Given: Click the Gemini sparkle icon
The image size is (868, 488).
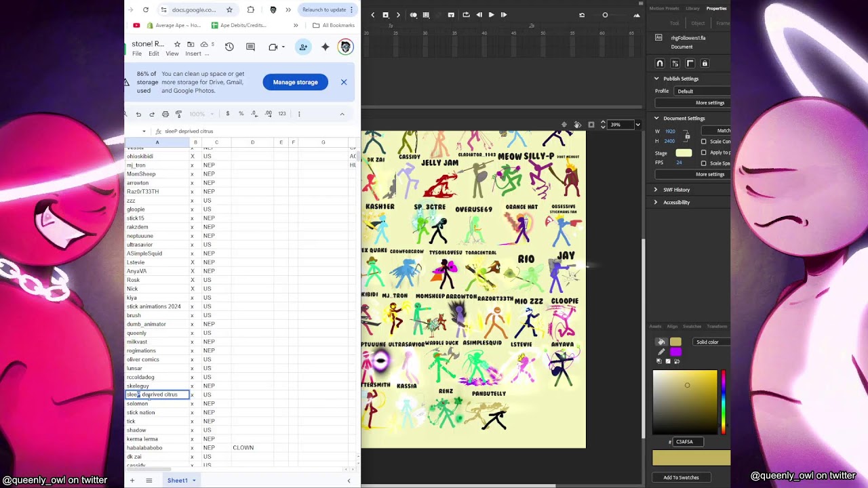Looking at the screenshot, I should tap(325, 47).
